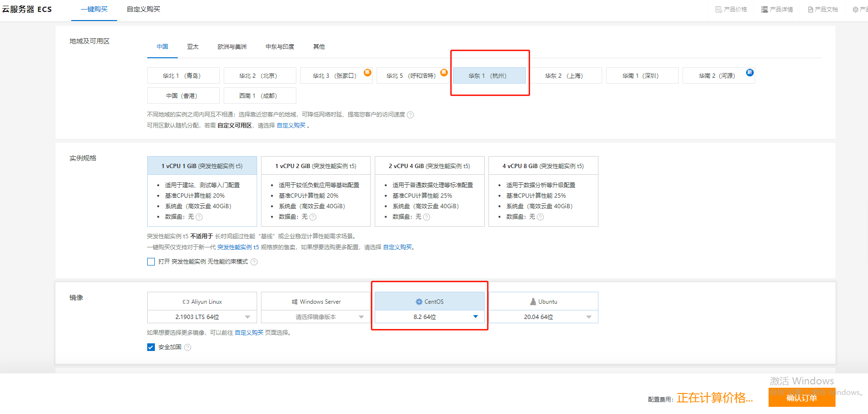The image size is (868, 414).
Task: Click orange badge on 华北 3 张家口
Action: pos(368,73)
